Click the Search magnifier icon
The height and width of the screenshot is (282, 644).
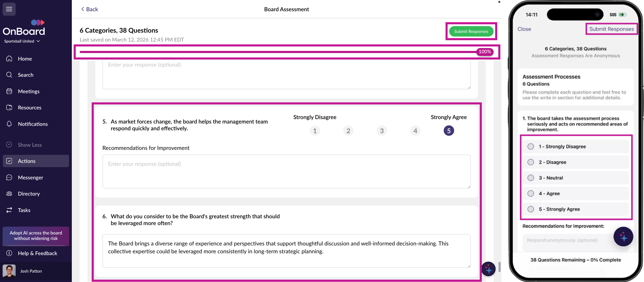(9, 75)
